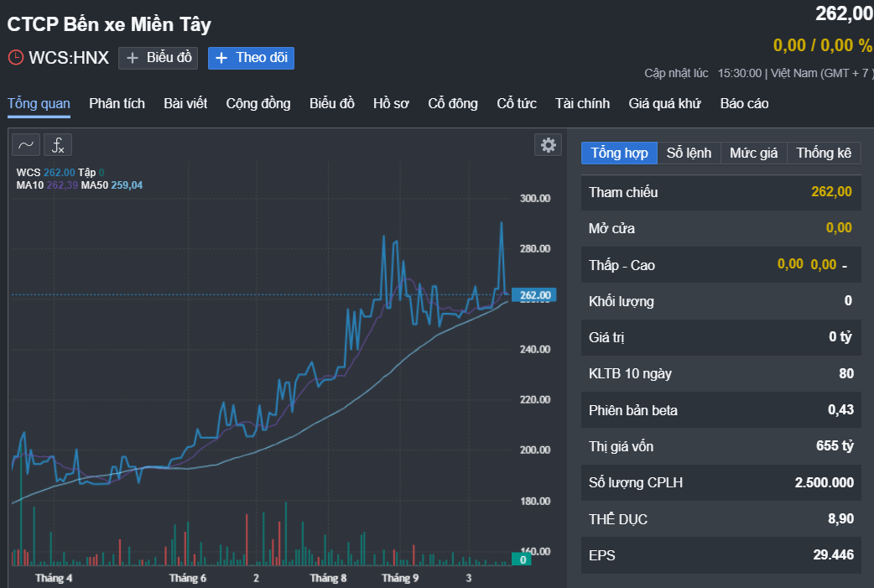
Task: Click the red clock icon beside WCS:HNX
Action: (16, 58)
